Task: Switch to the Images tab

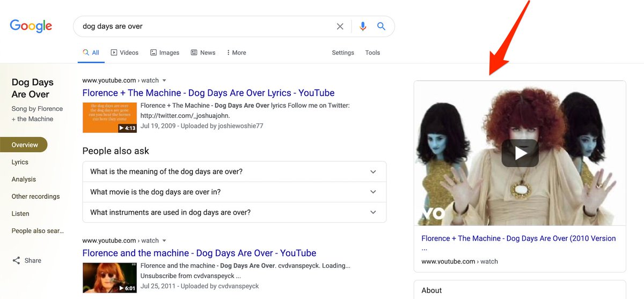Action: tap(165, 53)
